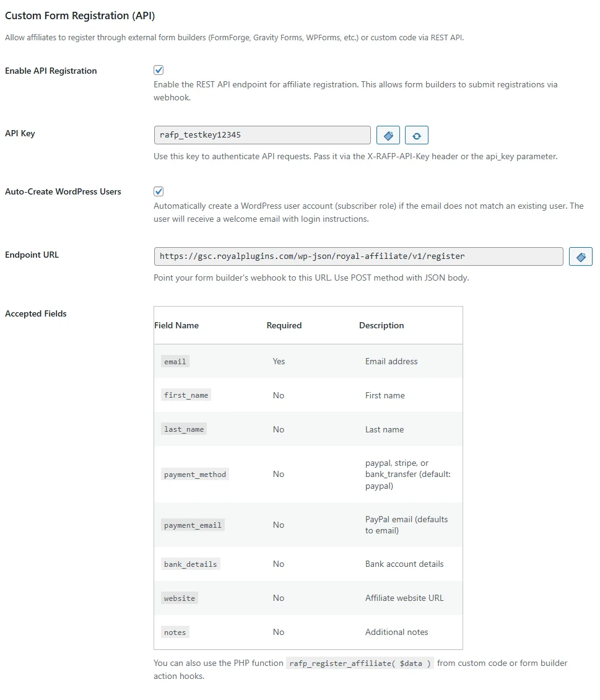This screenshot has height=700, width=600.
Task: Uncheck Auto-Create WordPress Users
Action: click(159, 191)
